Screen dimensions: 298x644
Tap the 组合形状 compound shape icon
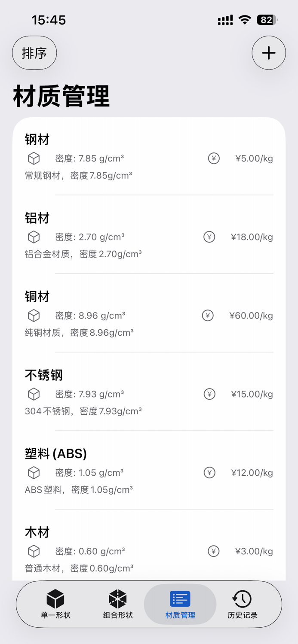coord(117,598)
